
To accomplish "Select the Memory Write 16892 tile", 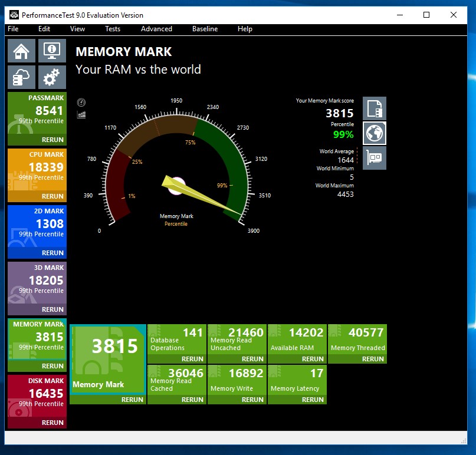I will click(x=237, y=380).
